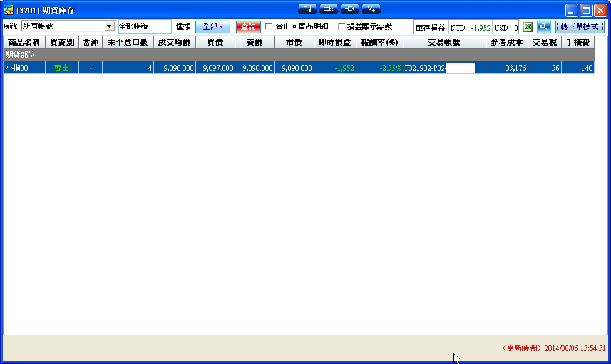Click the second title bar window-arrangement icon
Screen dimensions: 611x364
329,9
